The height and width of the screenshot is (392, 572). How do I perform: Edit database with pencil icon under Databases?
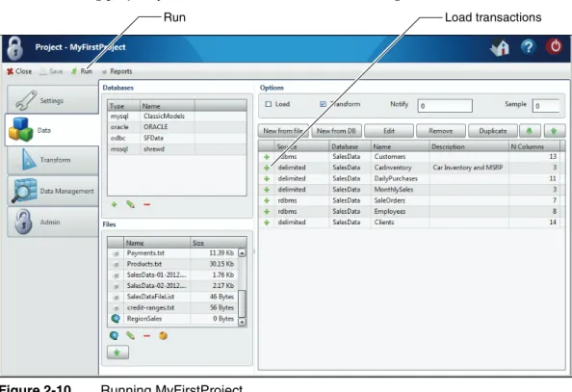[130, 204]
